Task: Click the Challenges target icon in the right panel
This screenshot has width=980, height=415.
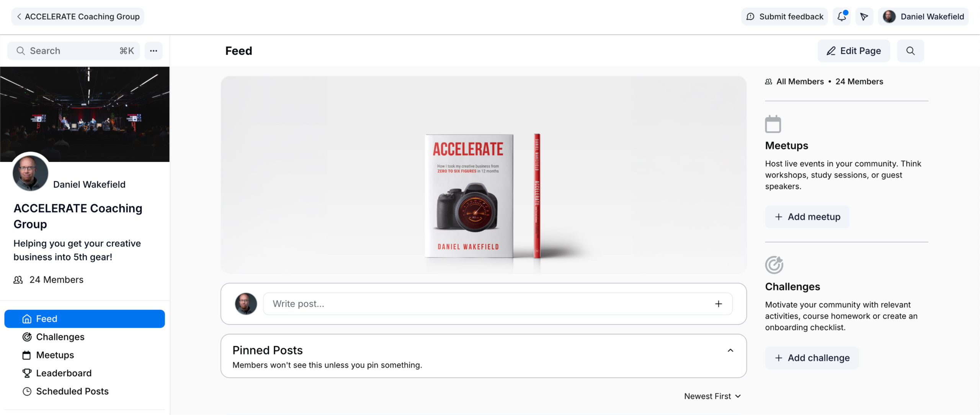Action: tap(774, 265)
